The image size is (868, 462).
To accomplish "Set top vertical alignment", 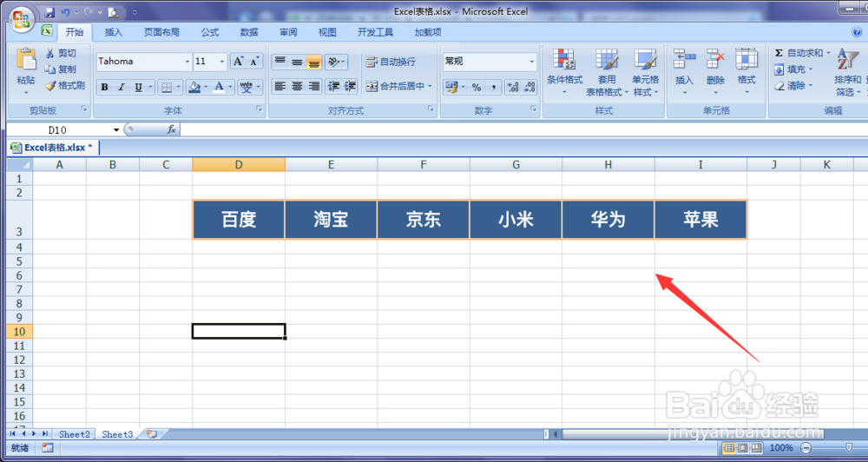I will (x=280, y=62).
